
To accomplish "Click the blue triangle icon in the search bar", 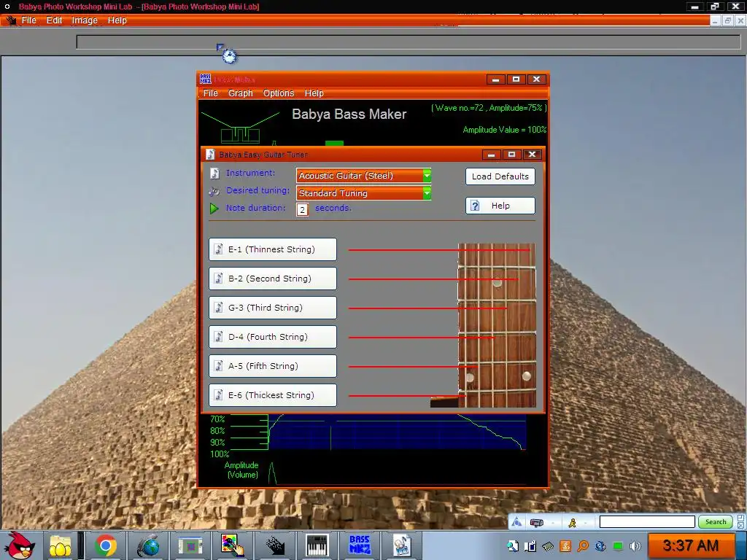I will [x=517, y=522].
